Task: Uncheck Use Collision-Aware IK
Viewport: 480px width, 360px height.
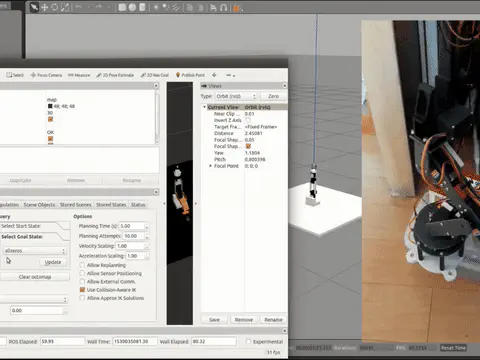Action: (82, 290)
